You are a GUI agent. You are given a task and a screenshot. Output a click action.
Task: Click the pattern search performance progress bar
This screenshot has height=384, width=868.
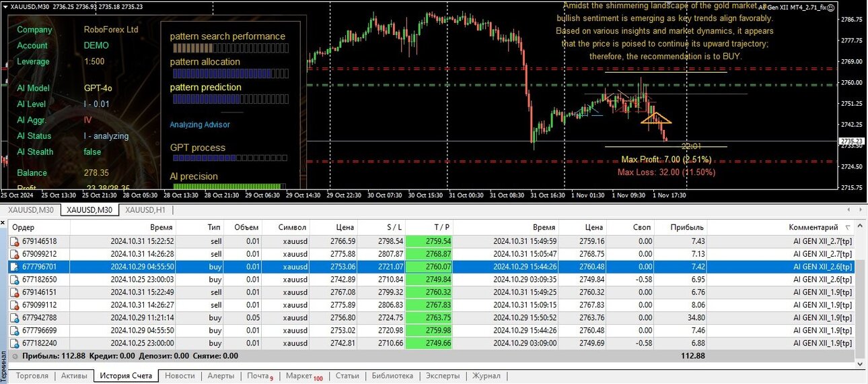[230, 49]
